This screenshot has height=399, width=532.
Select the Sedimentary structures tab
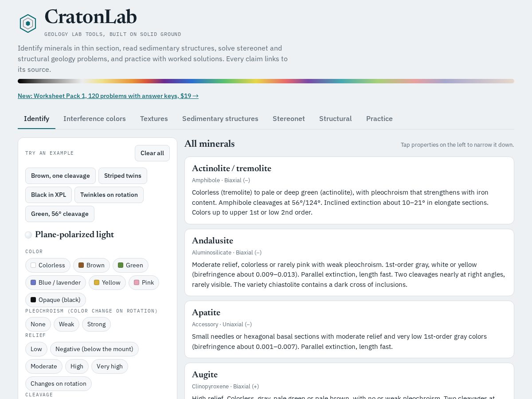click(x=220, y=119)
